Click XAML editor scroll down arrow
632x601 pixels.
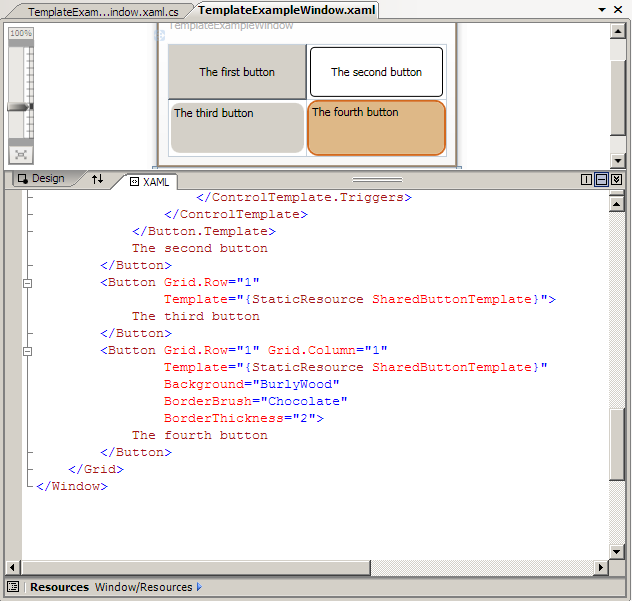(617, 551)
